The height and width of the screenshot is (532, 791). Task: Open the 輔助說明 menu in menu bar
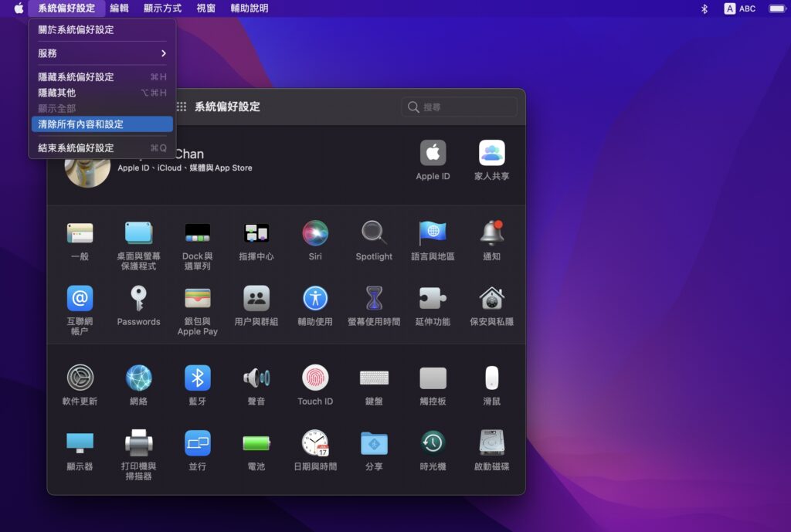(250, 8)
